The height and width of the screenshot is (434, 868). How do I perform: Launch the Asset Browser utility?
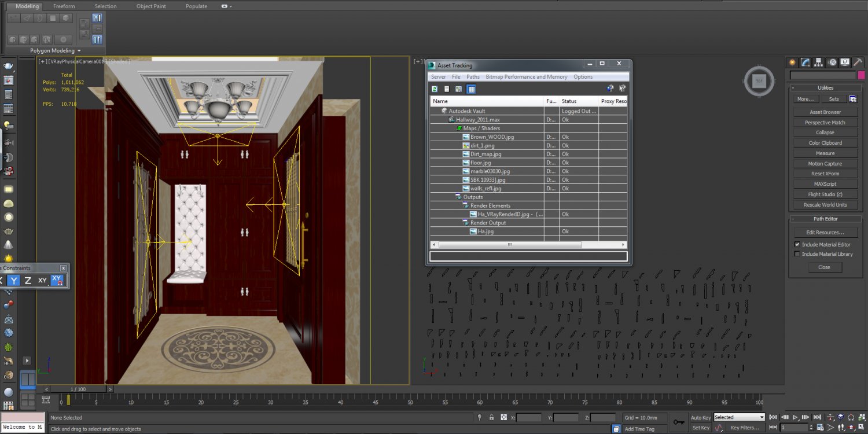(x=825, y=112)
